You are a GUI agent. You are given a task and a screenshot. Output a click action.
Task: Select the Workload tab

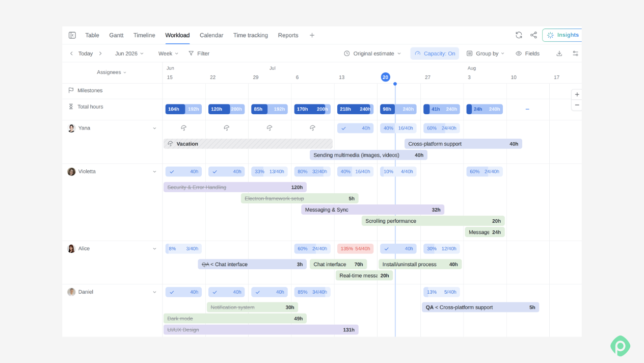coord(177,35)
